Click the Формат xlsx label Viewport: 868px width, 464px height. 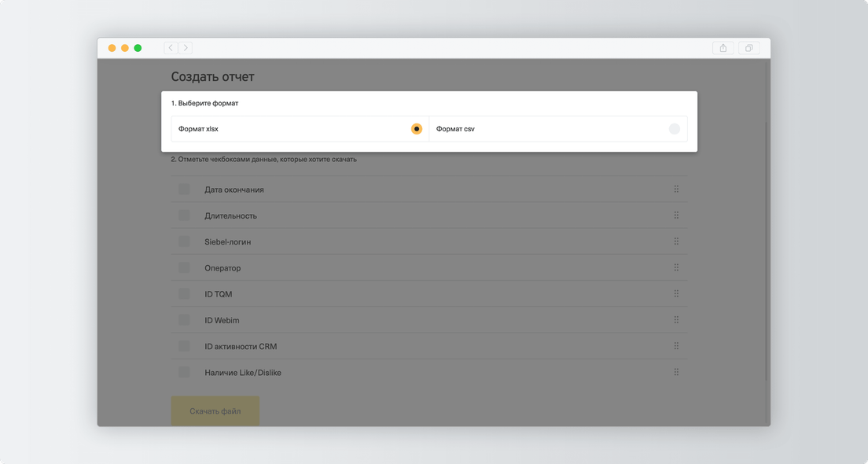(198, 129)
